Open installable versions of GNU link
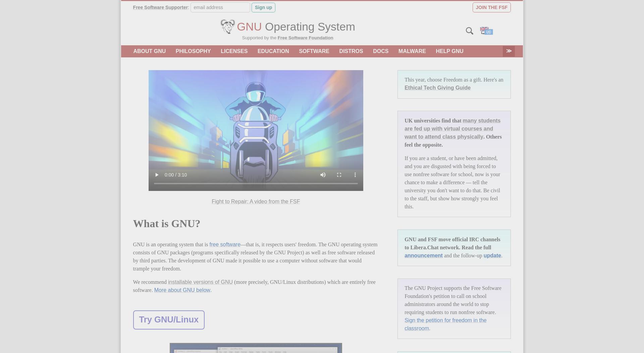Screen dimensions: 644x353 [x=200, y=282]
